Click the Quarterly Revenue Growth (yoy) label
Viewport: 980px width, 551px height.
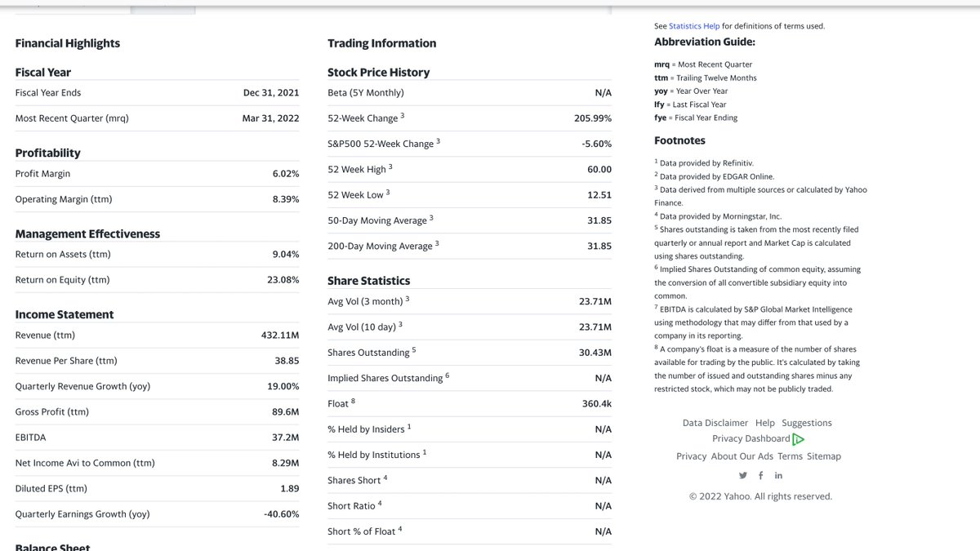[82, 386]
